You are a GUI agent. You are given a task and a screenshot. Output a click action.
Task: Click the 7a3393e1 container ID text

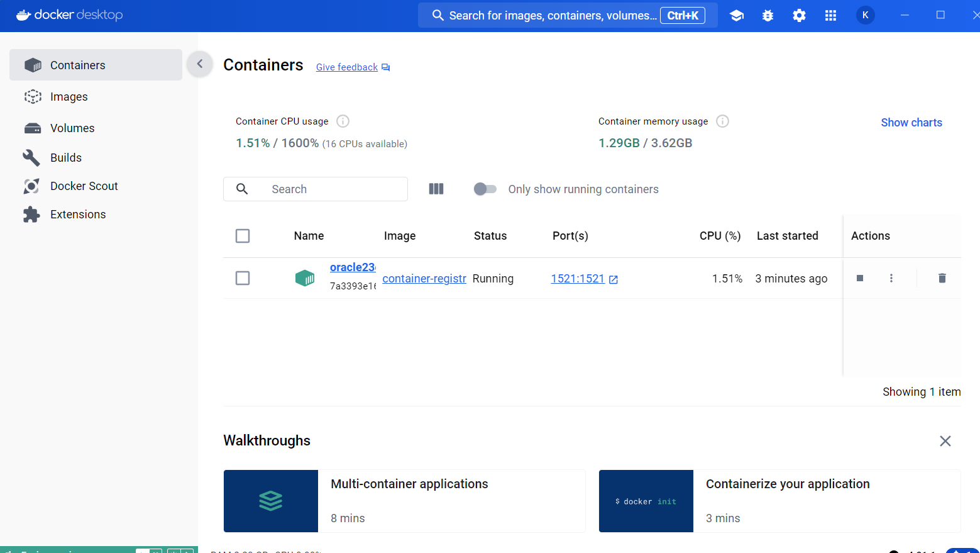(x=353, y=286)
